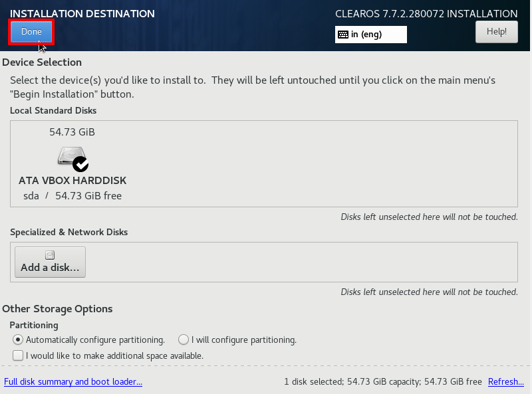Open Help! button
Image resolution: width=532 pixels, height=394 pixels.
tap(496, 32)
